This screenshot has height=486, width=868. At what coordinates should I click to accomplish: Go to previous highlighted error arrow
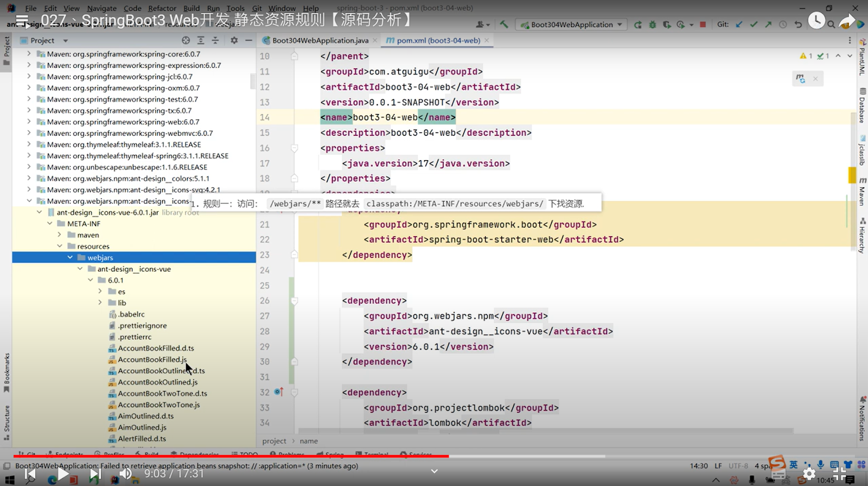(x=838, y=56)
